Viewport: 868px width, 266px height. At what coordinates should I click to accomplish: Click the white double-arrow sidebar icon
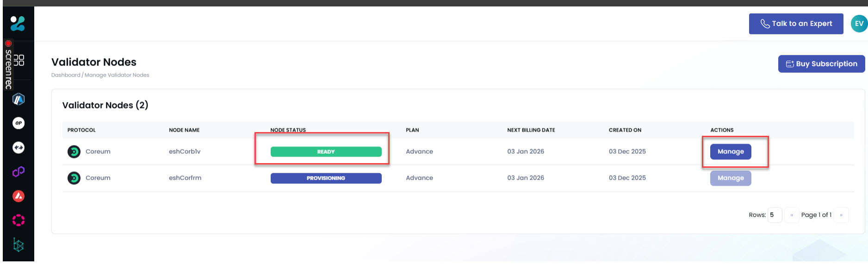coord(19,148)
